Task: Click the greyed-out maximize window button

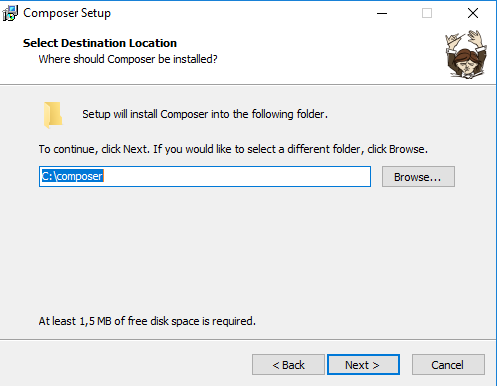Action: click(427, 13)
